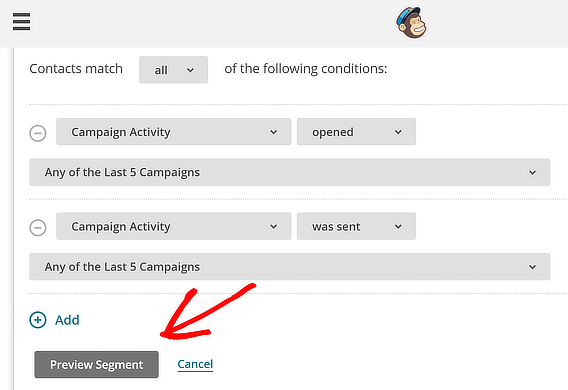Expand the second 'Any of the Last 5 Campaigns' selector
568x390 pixels.
click(289, 267)
